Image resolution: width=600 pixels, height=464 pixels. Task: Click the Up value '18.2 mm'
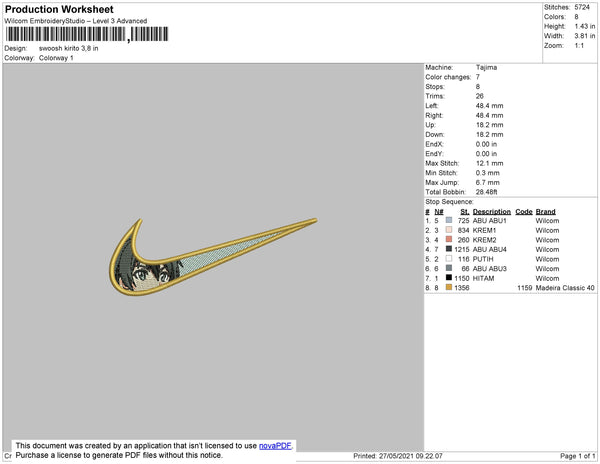(x=489, y=125)
